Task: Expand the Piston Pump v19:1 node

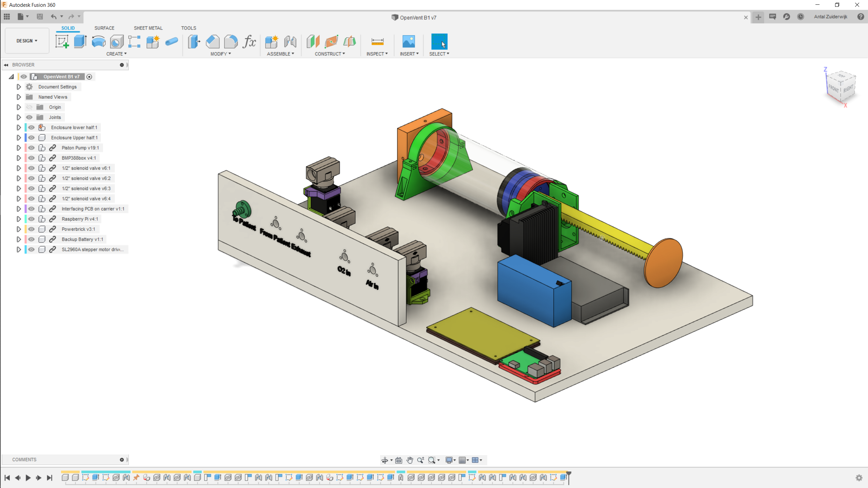Action: click(x=19, y=148)
